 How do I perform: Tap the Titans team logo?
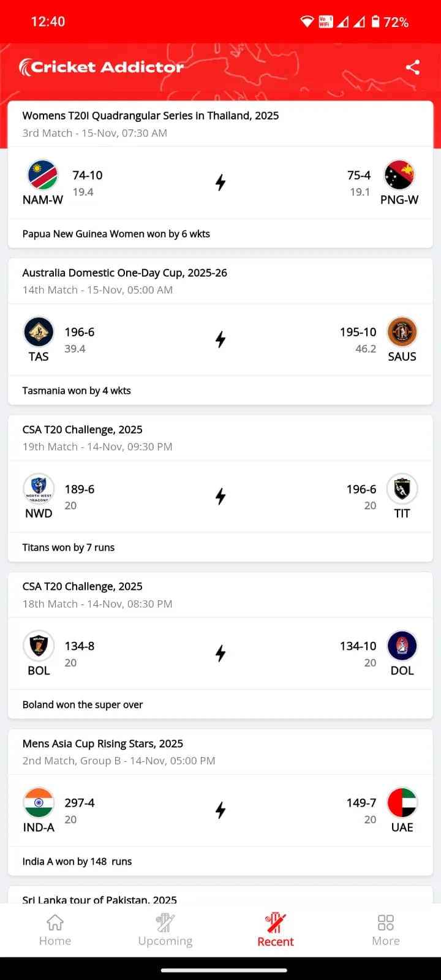[402, 489]
